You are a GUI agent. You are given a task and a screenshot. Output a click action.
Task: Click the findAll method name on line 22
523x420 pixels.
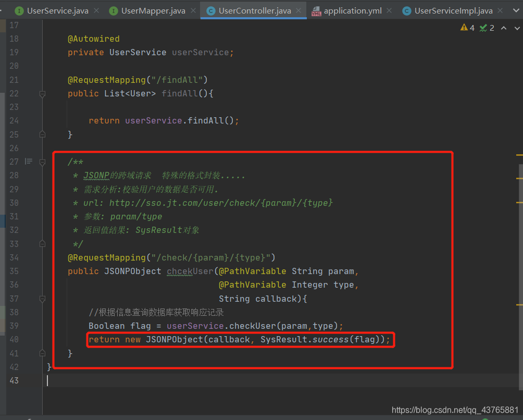point(180,93)
